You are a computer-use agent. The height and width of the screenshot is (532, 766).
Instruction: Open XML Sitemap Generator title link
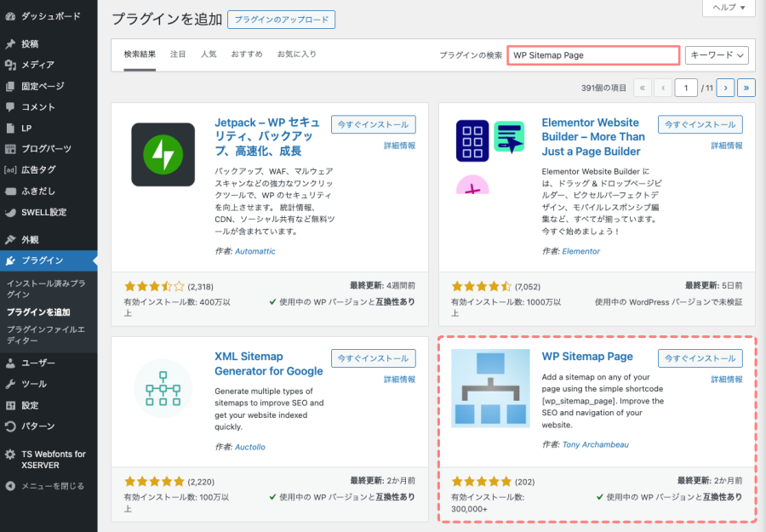click(269, 364)
